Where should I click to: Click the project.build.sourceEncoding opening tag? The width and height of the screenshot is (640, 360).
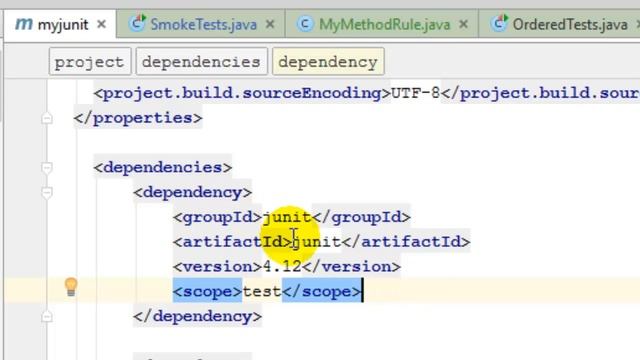click(x=242, y=93)
